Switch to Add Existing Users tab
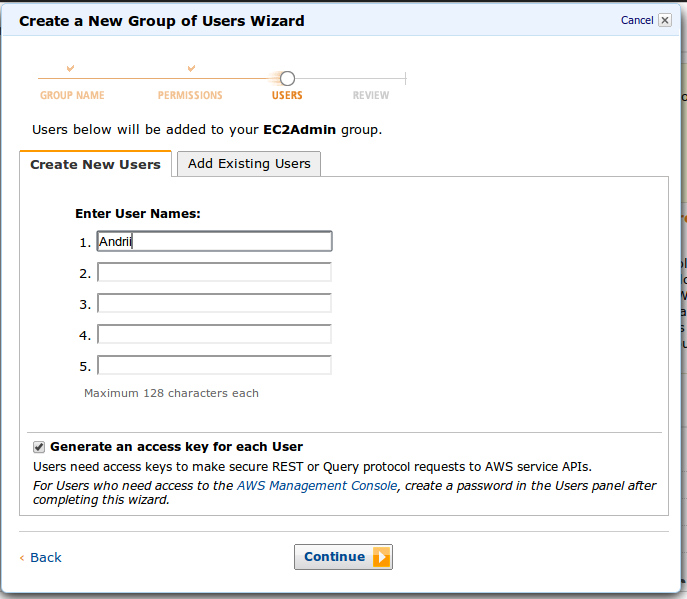Image resolution: width=687 pixels, height=599 pixels. pos(249,163)
